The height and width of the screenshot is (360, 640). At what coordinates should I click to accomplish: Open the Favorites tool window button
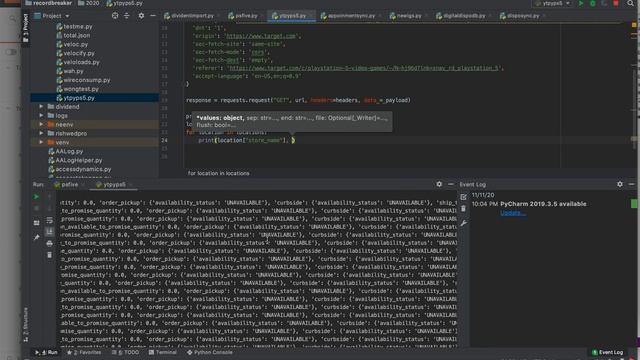tap(84, 352)
